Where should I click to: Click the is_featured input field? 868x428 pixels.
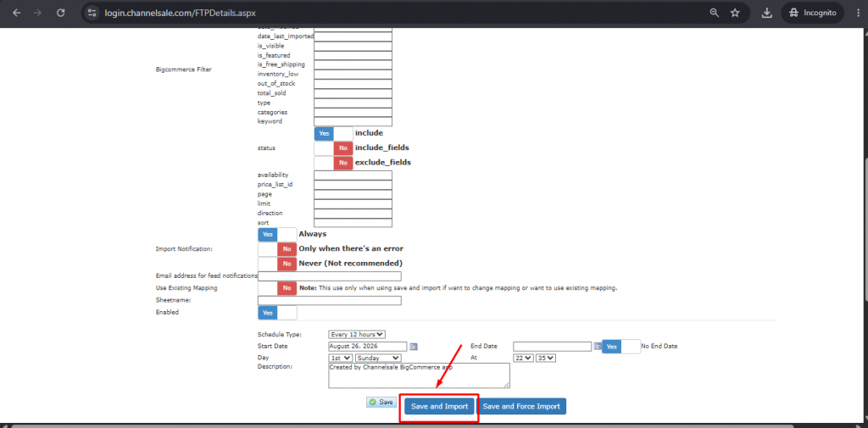tap(353, 55)
